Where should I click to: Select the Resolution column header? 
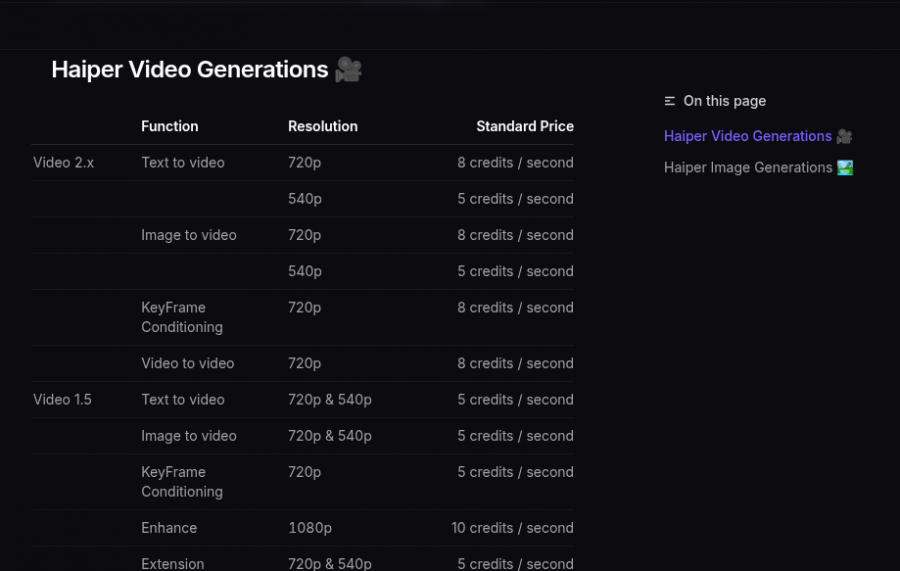pos(323,126)
